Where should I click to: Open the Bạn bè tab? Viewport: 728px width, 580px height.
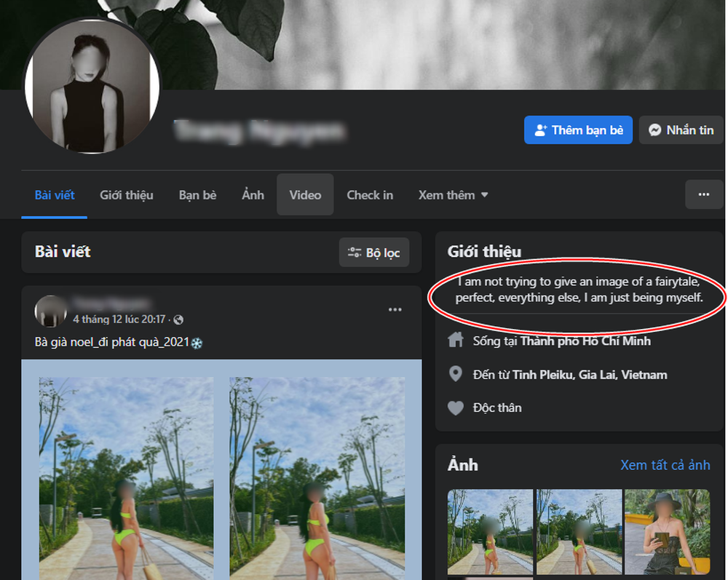pyautogui.click(x=197, y=195)
